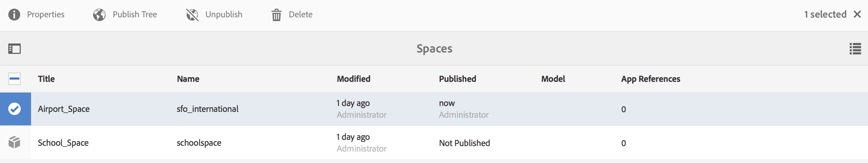Deselect the Airport_Space row checkmark

[15, 109]
